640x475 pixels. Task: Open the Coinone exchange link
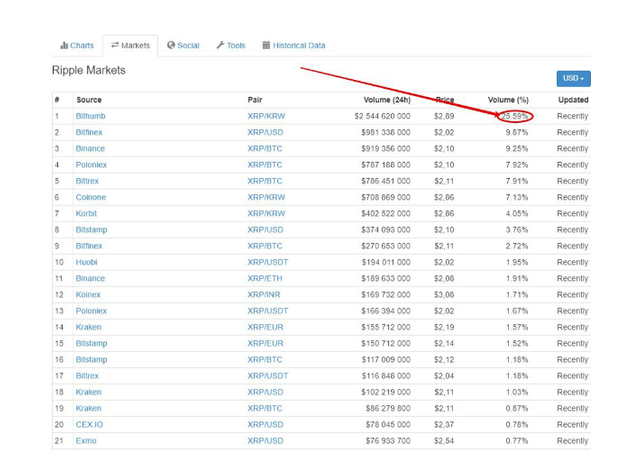tap(91, 197)
